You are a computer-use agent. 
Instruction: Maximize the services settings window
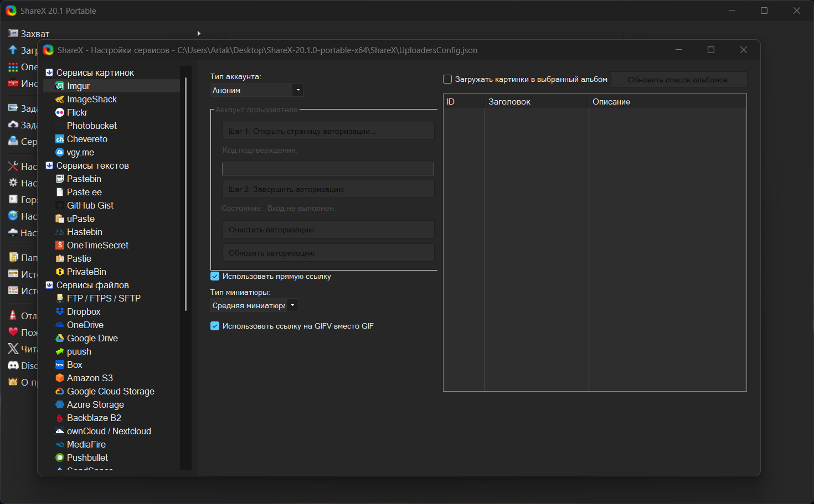click(711, 50)
